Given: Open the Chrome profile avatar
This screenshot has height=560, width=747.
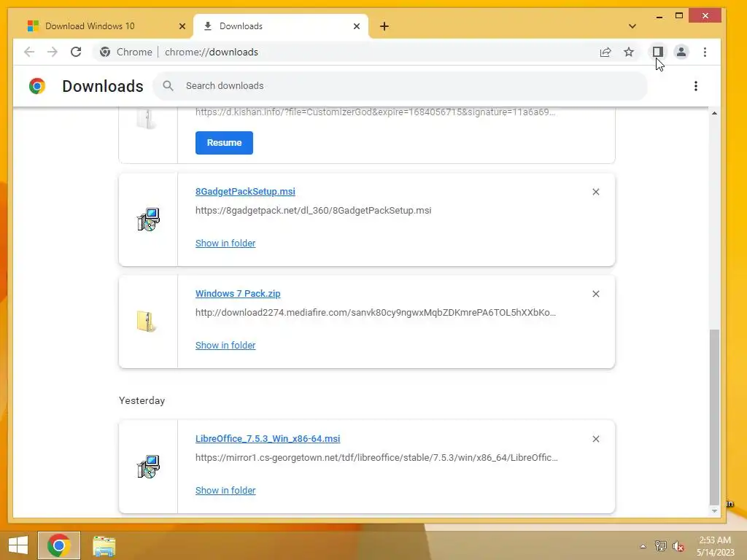Looking at the screenshot, I should 681,52.
